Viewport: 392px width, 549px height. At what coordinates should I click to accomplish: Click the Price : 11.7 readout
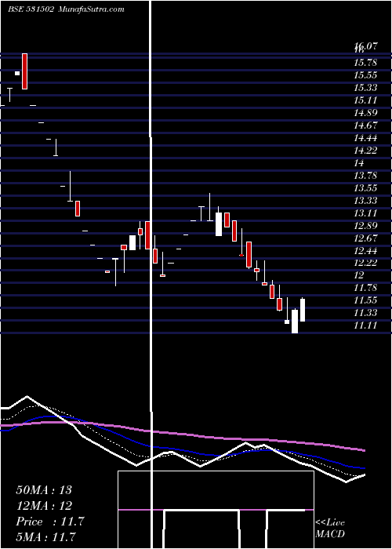coord(50,522)
